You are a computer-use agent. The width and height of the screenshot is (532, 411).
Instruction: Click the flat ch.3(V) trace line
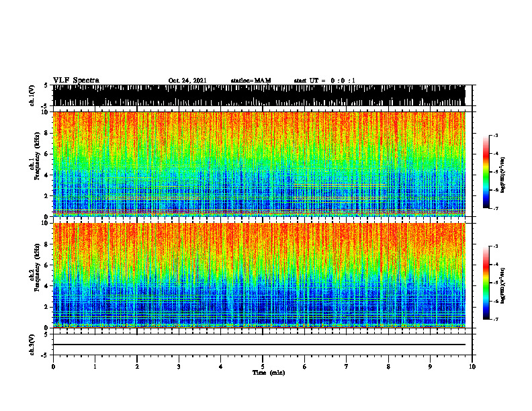click(x=259, y=345)
